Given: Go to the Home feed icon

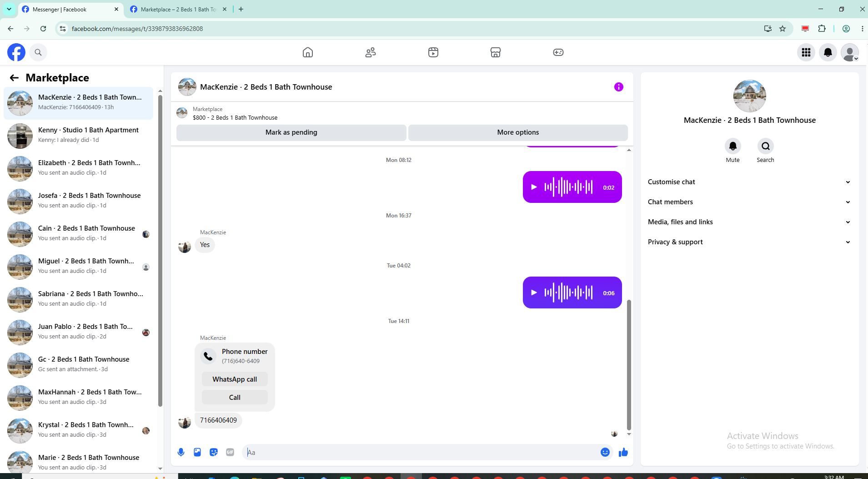Looking at the screenshot, I should pos(308,52).
